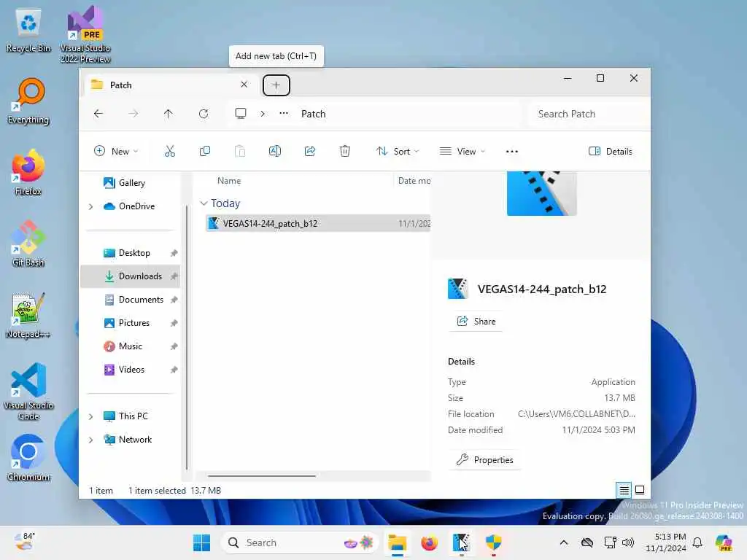747x560 pixels.
Task: Select VEGAS14-244_patch_b12 file row
Action: pos(318,223)
